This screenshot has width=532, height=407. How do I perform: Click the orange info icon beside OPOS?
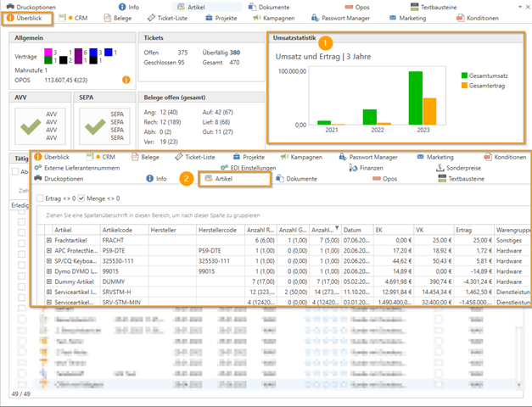126,81
